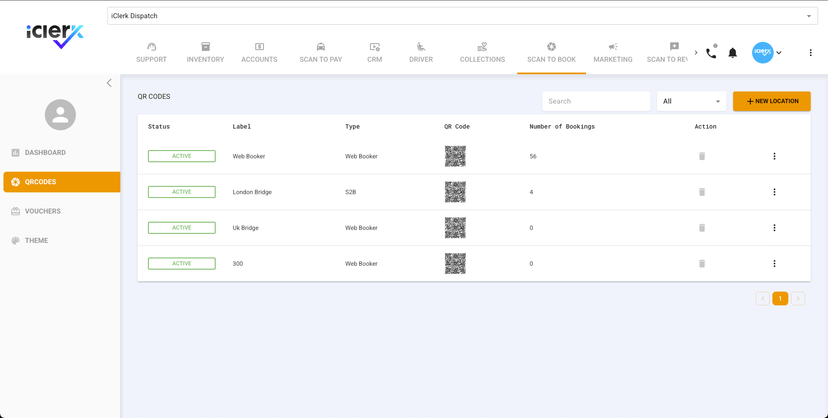This screenshot has width=828, height=418.
Task: Click the phone call icon
Action: tap(711, 53)
